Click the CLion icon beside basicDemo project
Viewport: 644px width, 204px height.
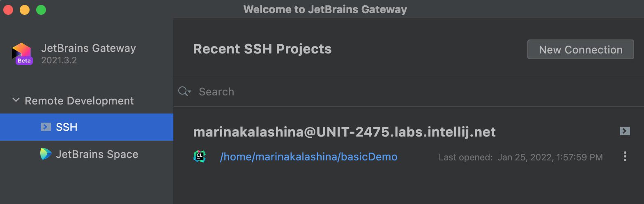click(x=200, y=157)
